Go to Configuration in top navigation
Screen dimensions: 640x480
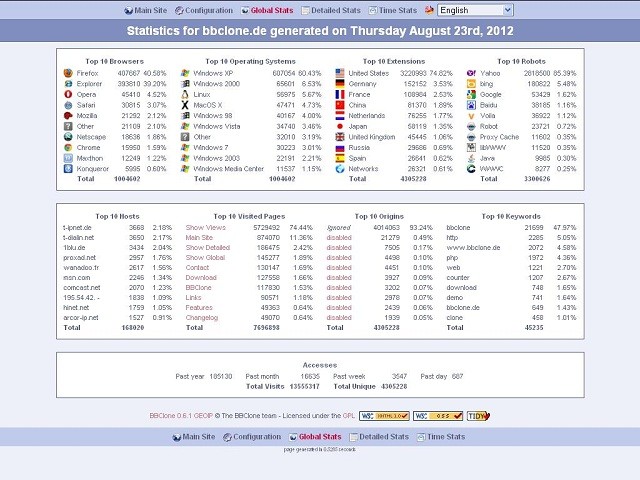tap(204, 11)
